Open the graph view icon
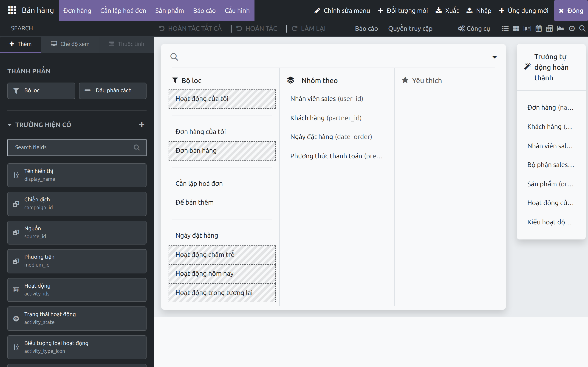 click(560, 28)
